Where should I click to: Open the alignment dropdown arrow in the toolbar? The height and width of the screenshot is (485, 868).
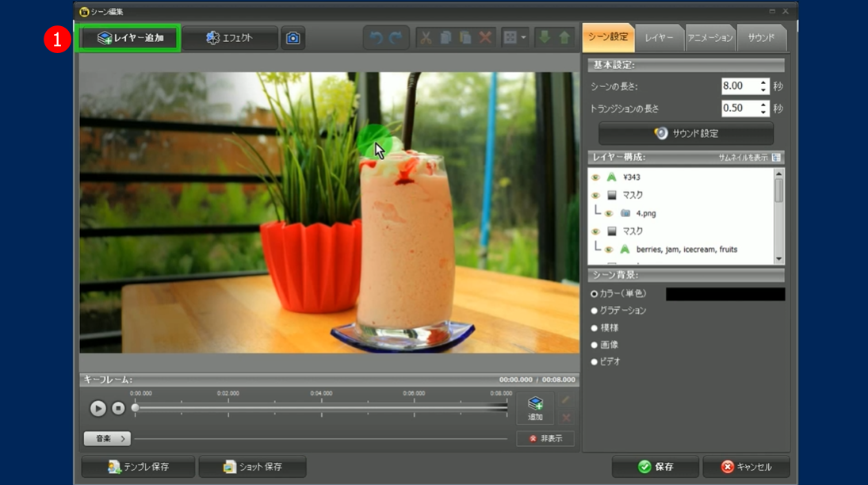tap(523, 38)
